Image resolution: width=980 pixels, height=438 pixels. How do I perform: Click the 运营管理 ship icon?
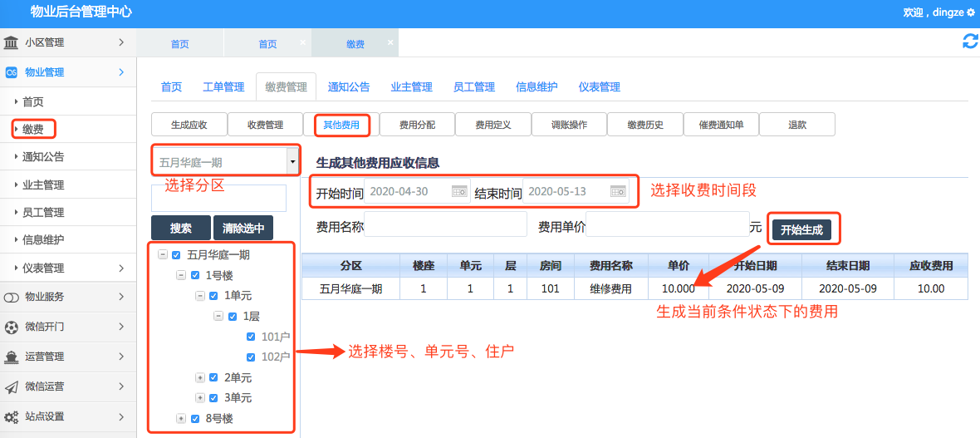pyautogui.click(x=12, y=357)
